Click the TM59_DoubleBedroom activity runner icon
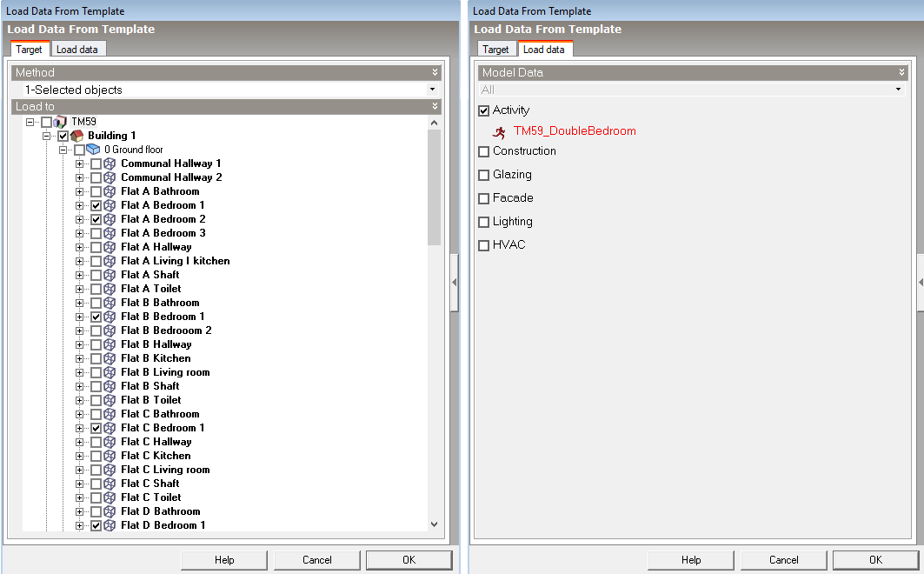 [x=499, y=131]
